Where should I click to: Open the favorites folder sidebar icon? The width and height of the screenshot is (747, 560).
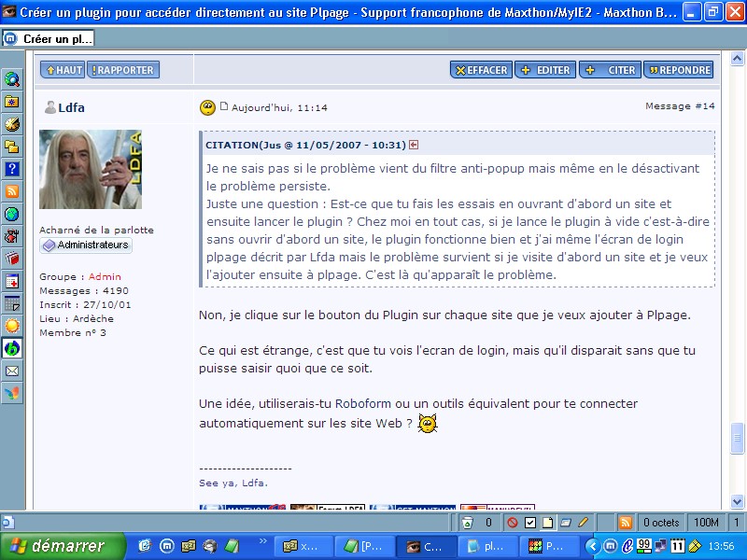(12, 102)
